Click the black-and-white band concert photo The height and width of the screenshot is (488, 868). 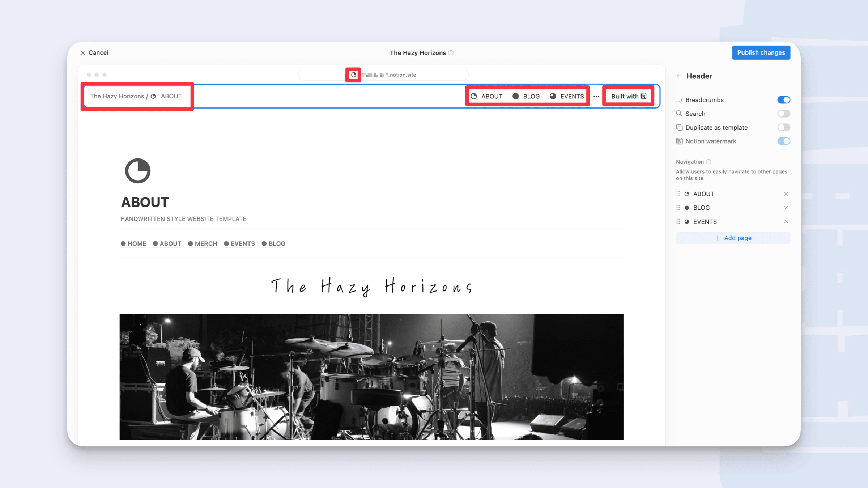(x=371, y=377)
